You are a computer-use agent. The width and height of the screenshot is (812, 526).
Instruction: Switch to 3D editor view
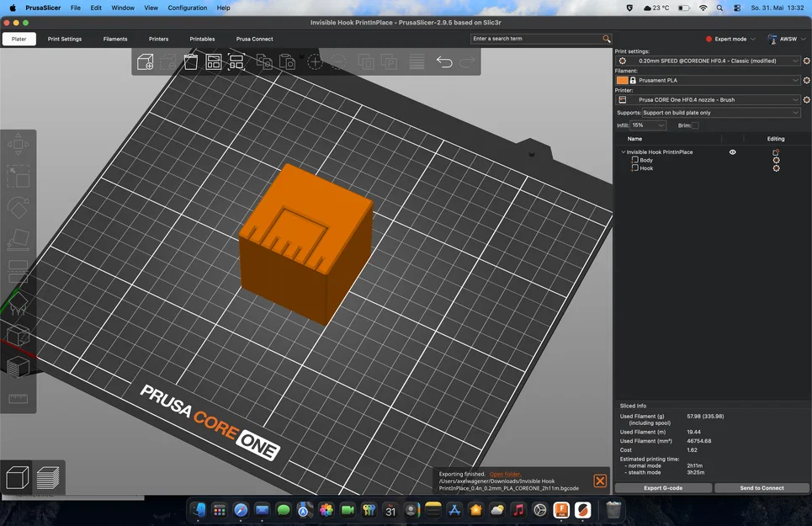[17, 477]
